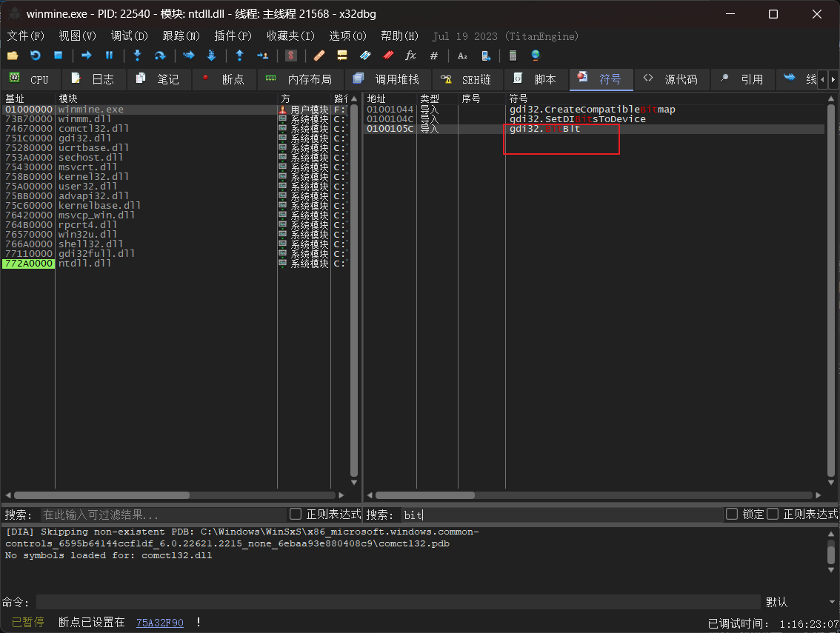Image resolution: width=840 pixels, height=633 pixels.
Task: Switch to the 引用 references tab
Action: point(743,79)
